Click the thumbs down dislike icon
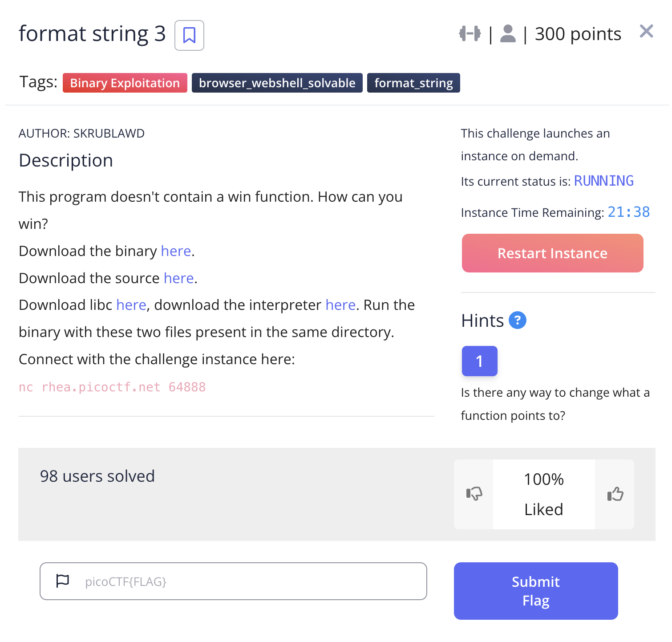The height and width of the screenshot is (642, 672). pos(474,494)
